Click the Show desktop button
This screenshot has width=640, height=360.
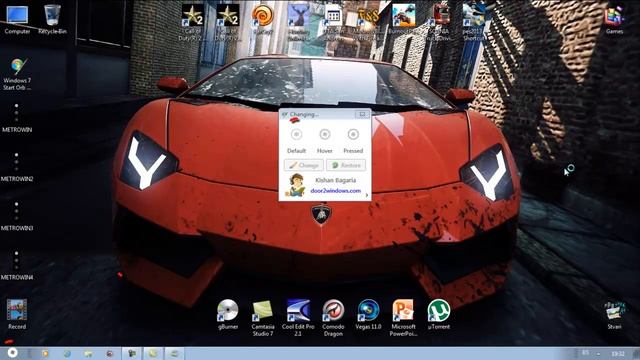(x=636, y=353)
